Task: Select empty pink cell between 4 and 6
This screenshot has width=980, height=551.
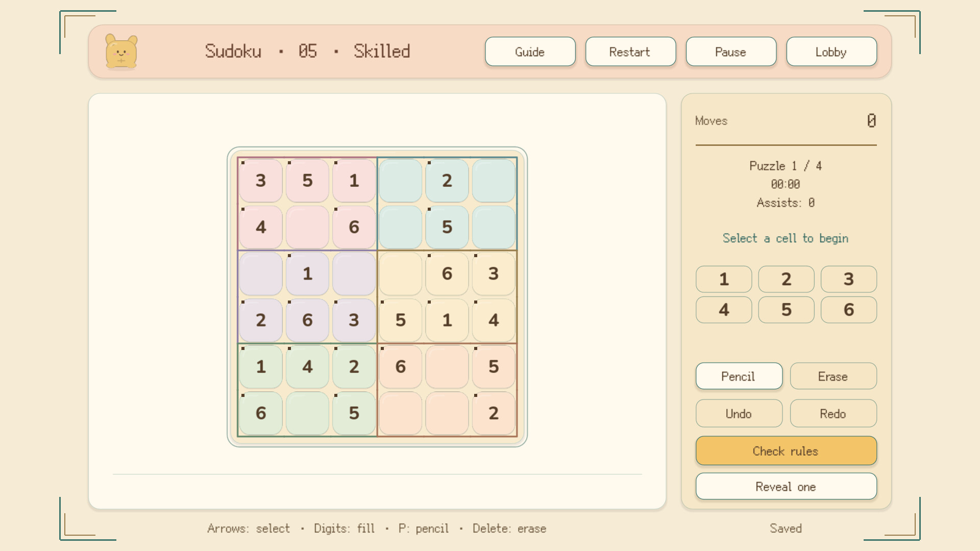Action: (307, 227)
